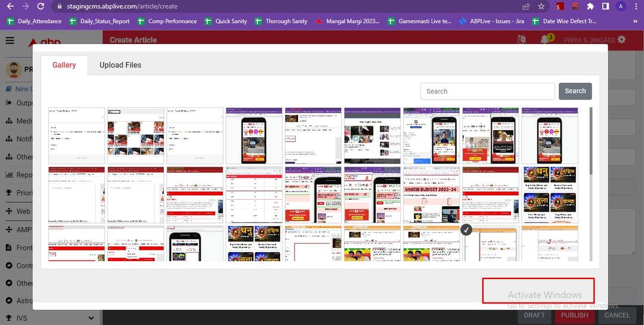This screenshot has width=644, height=325.
Task: Select the Union Budget 2023-24 thumbnail
Action: click(431, 194)
